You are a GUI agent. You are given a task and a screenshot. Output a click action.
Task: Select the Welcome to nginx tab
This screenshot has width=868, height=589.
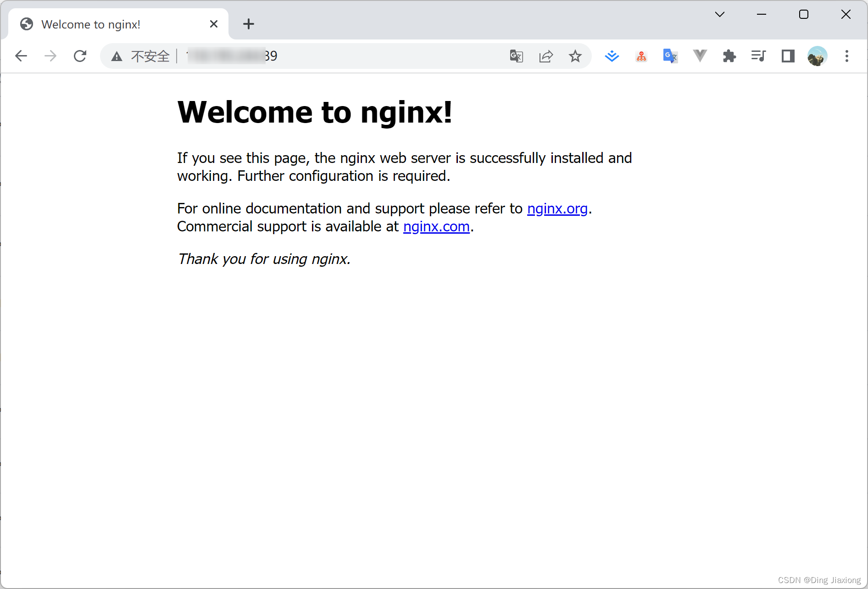pos(118,24)
